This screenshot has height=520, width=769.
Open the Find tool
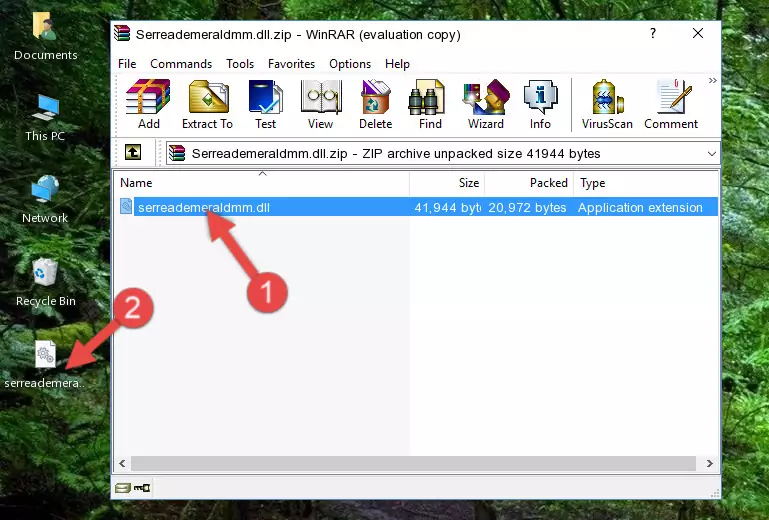(x=430, y=104)
